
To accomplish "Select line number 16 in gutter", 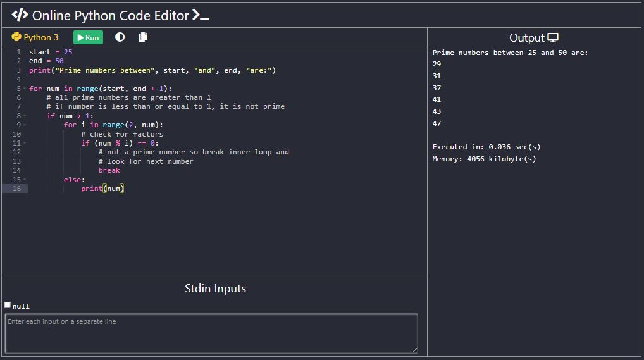I will click(x=16, y=189).
